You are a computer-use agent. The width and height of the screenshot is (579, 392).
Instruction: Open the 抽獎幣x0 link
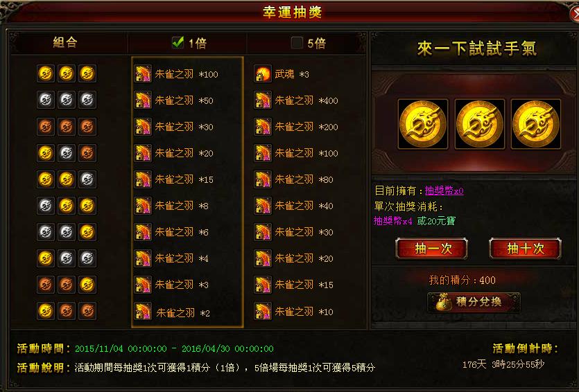point(444,190)
